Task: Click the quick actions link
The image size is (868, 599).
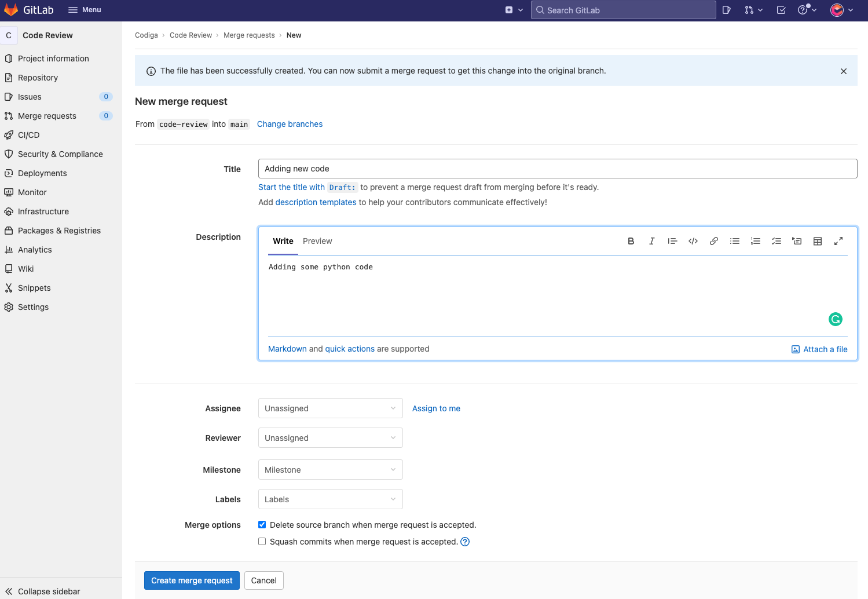Action: pos(350,349)
